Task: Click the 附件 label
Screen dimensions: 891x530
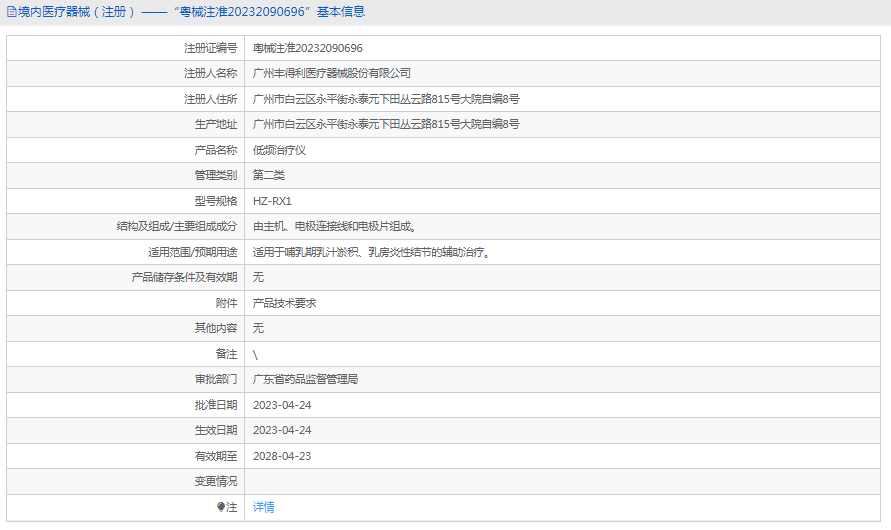Action: coord(226,303)
